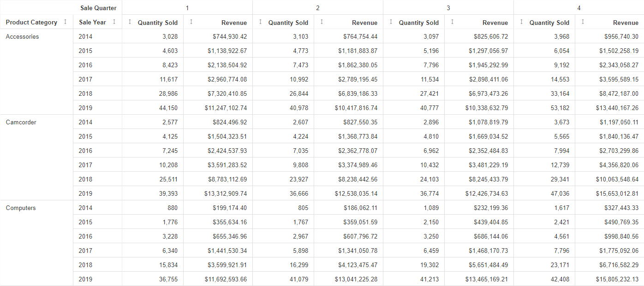Select the quarter 1 column header
The image size is (644, 286).
coord(187,8)
